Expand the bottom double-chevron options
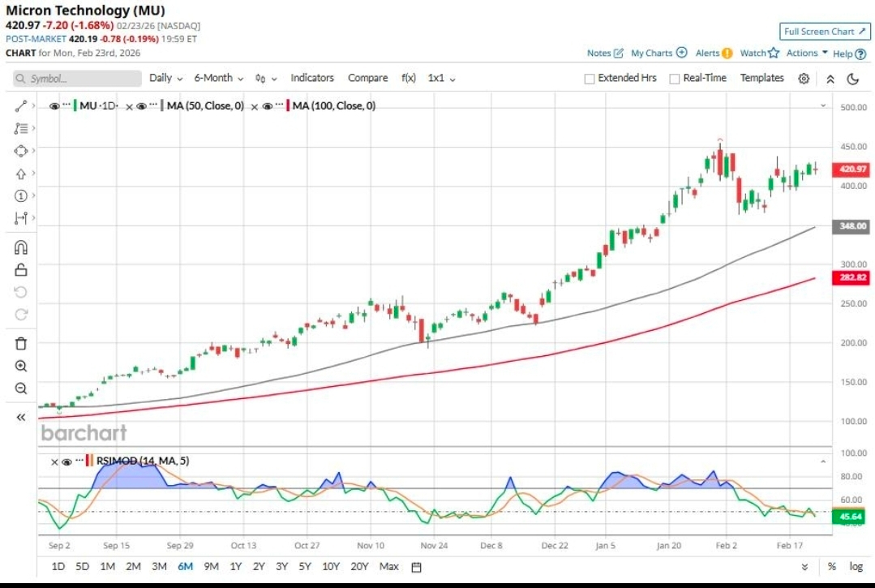 pos(804,567)
